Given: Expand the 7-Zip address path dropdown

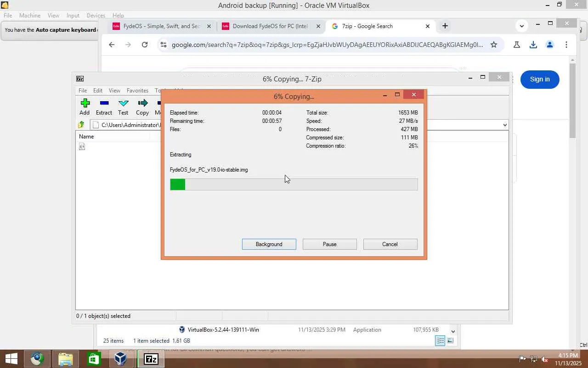Looking at the screenshot, I should pos(504,125).
